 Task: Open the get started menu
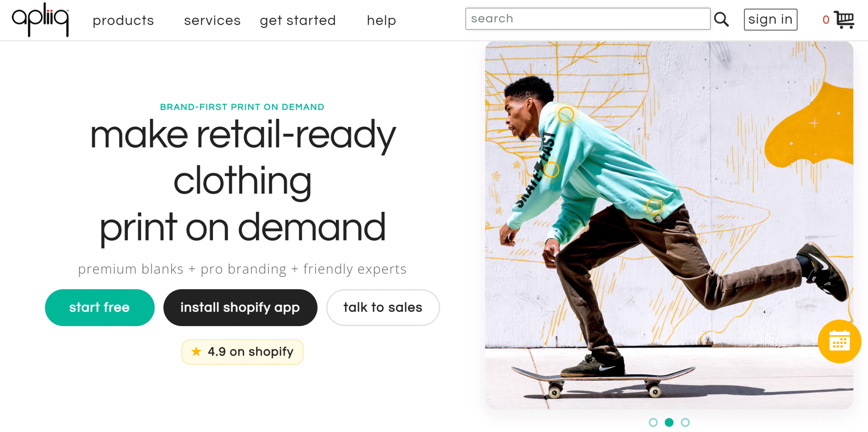click(298, 20)
